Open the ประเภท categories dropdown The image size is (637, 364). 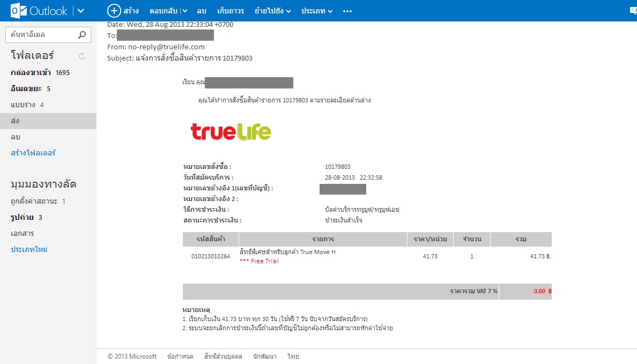(x=317, y=11)
